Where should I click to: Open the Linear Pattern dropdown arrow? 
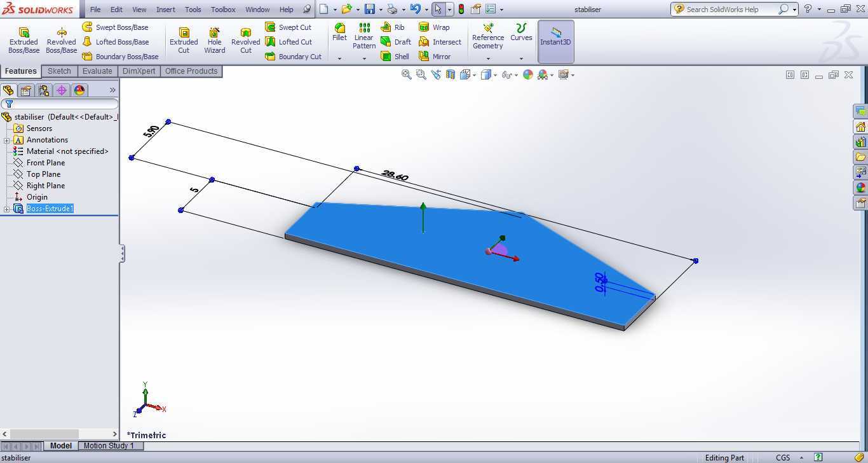pyautogui.click(x=364, y=59)
